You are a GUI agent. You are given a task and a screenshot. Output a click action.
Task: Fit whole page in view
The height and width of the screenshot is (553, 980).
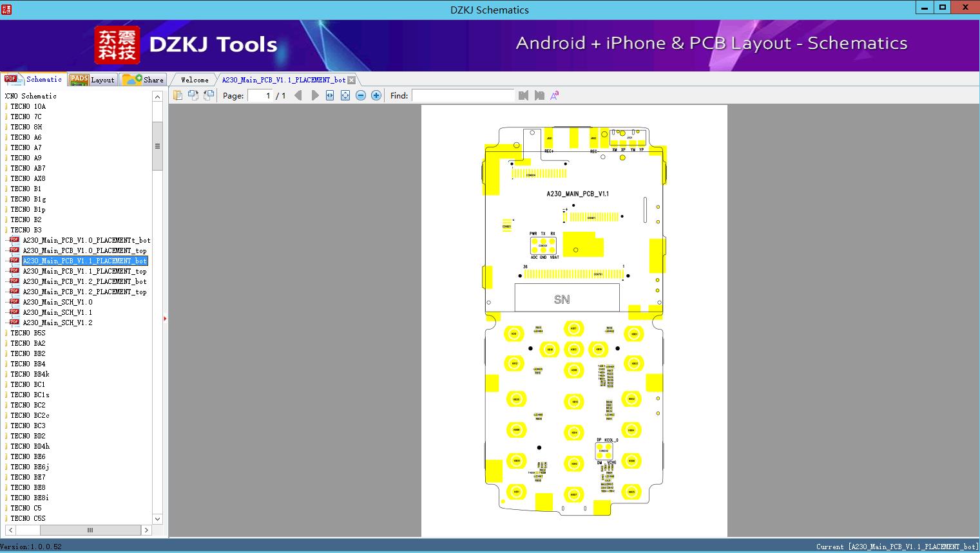pos(345,95)
